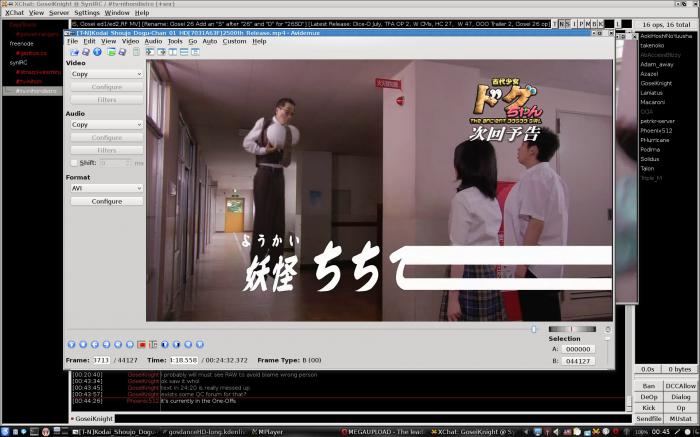Screen dimensions: 700x437
Task: Click the XChat message input box
Action: click(373, 419)
